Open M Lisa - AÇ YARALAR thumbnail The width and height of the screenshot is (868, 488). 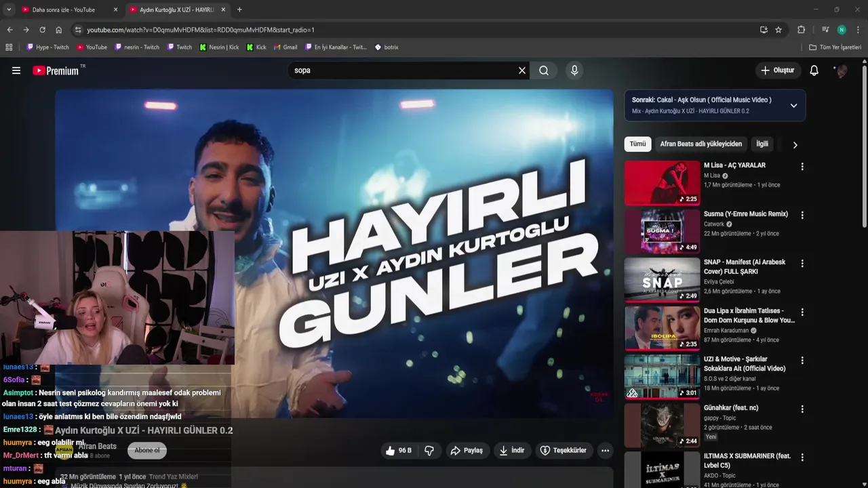[662, 182]
